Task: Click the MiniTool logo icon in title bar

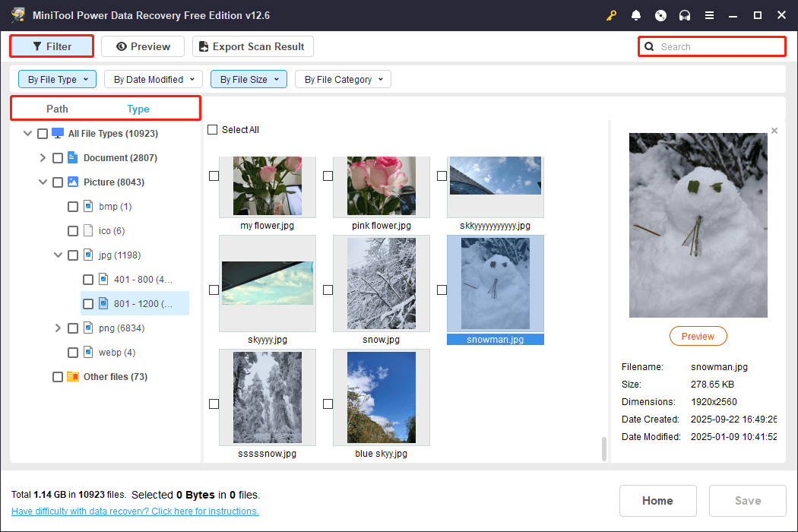Action: coord(17,14)
